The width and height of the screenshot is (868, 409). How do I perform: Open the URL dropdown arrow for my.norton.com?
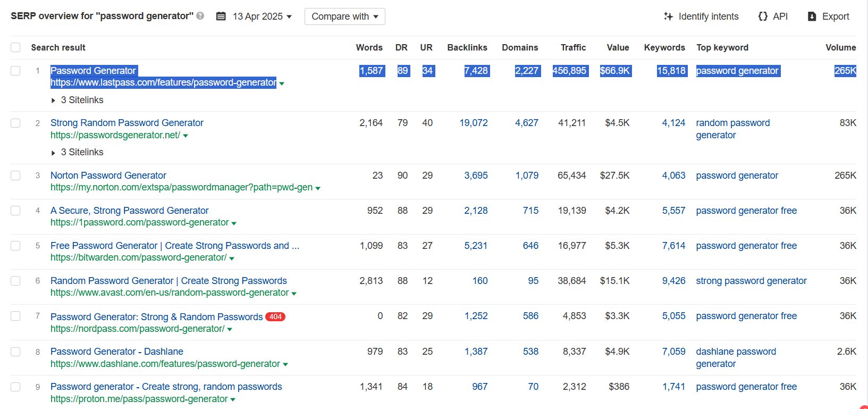point(318,188)
